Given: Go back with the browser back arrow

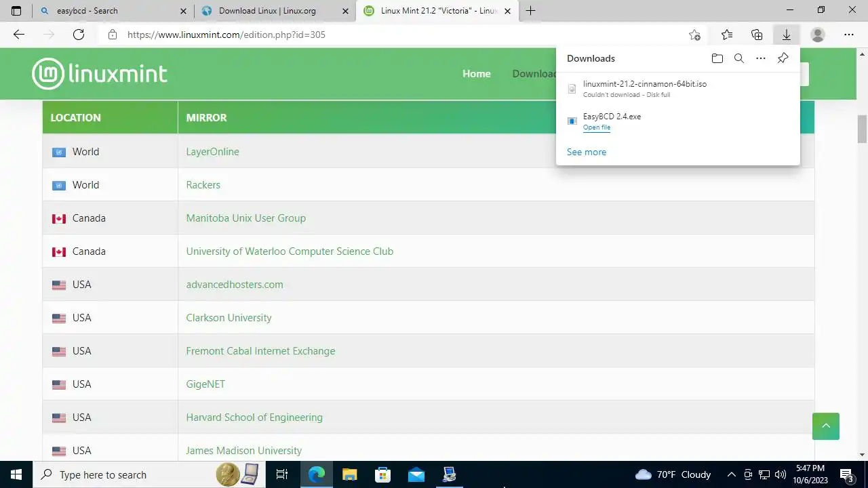Looking at the screenshot, I should pyautogui.click(x=19, y=35).
